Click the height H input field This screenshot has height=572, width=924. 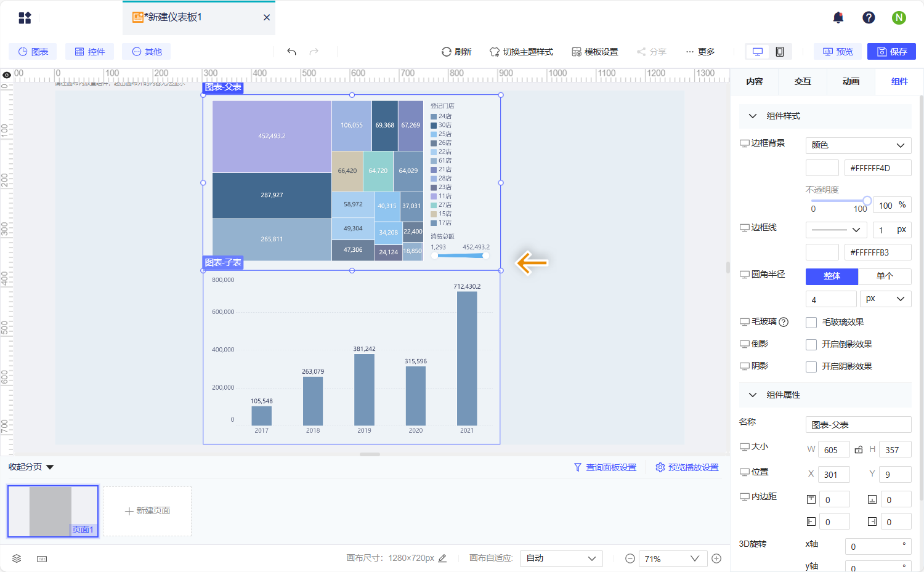(895, 450)
